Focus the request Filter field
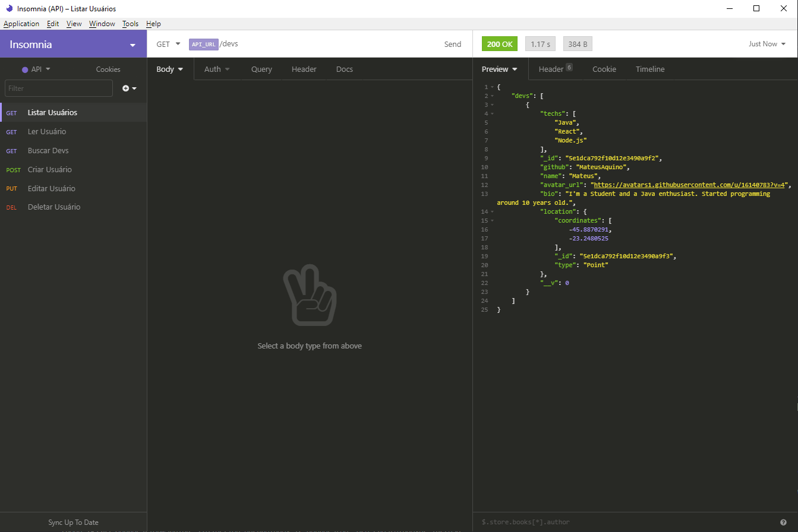This screenshot has width=798, height=532. click(x=59, y=88)
